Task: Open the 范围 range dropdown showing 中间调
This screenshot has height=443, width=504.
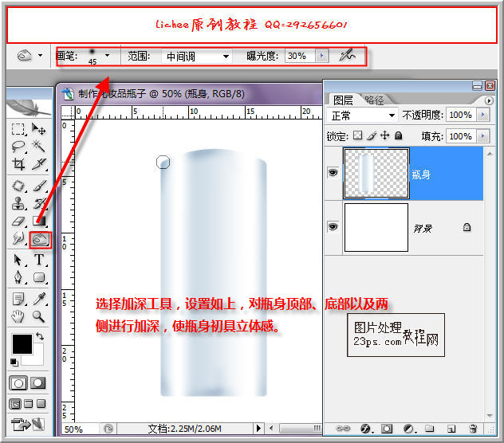Action: pos(196,57)
